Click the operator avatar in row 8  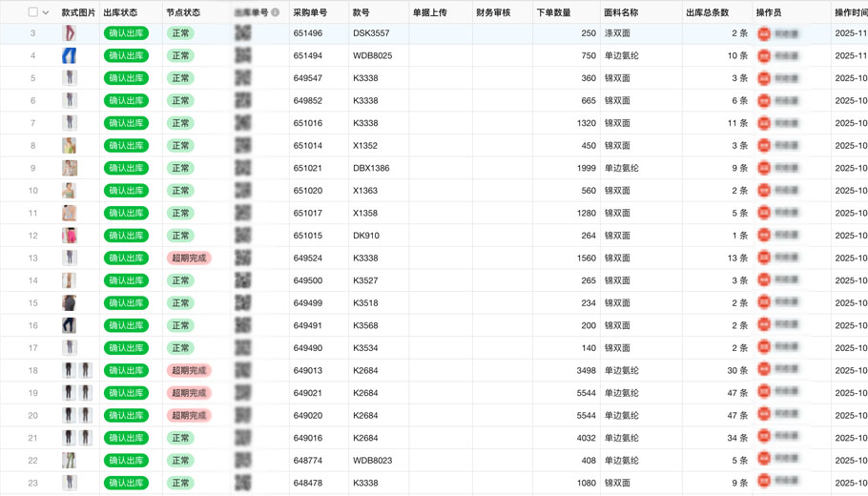point(764,146)
